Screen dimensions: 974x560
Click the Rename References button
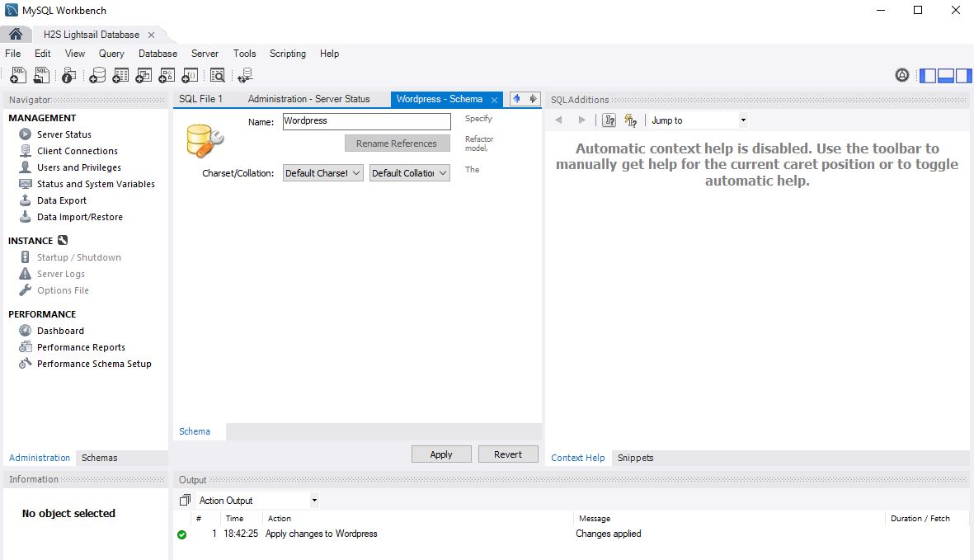tap(397, 144)
